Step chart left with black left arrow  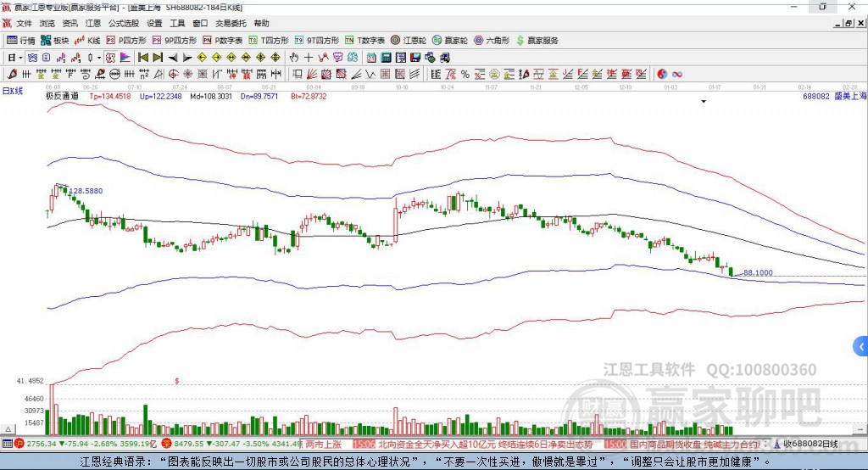click(x=173, y=58)
